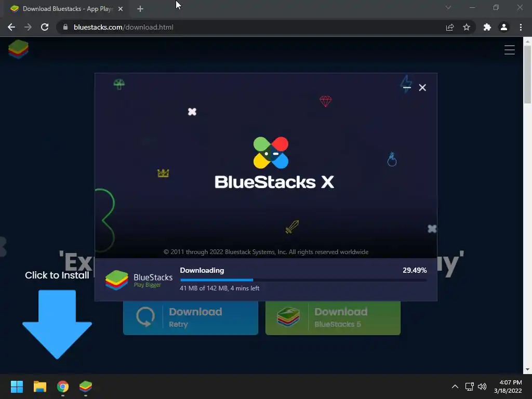This screenshot has width=532, height=399.
Task: Open the tab search dropdown arrow
Action: [x=448, y=7]
